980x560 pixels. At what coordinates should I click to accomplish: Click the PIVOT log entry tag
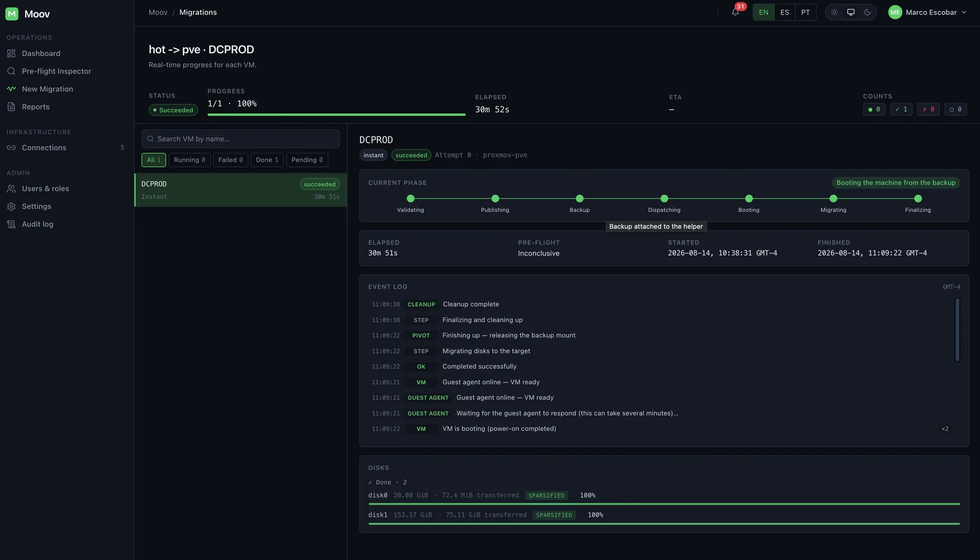421,335
